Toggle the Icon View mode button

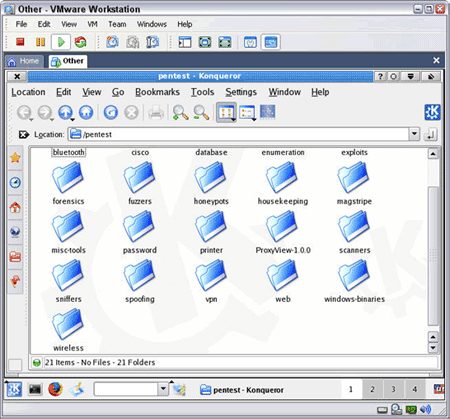pos(226,112)
